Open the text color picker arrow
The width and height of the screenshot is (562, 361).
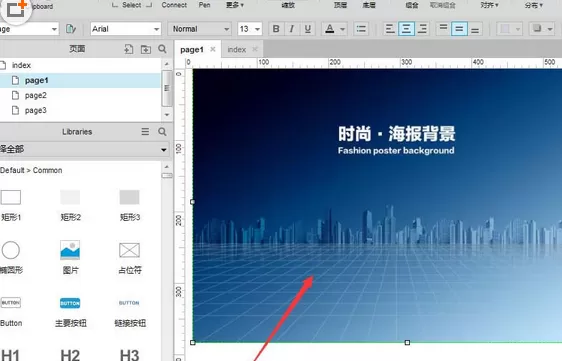point(343,29)
